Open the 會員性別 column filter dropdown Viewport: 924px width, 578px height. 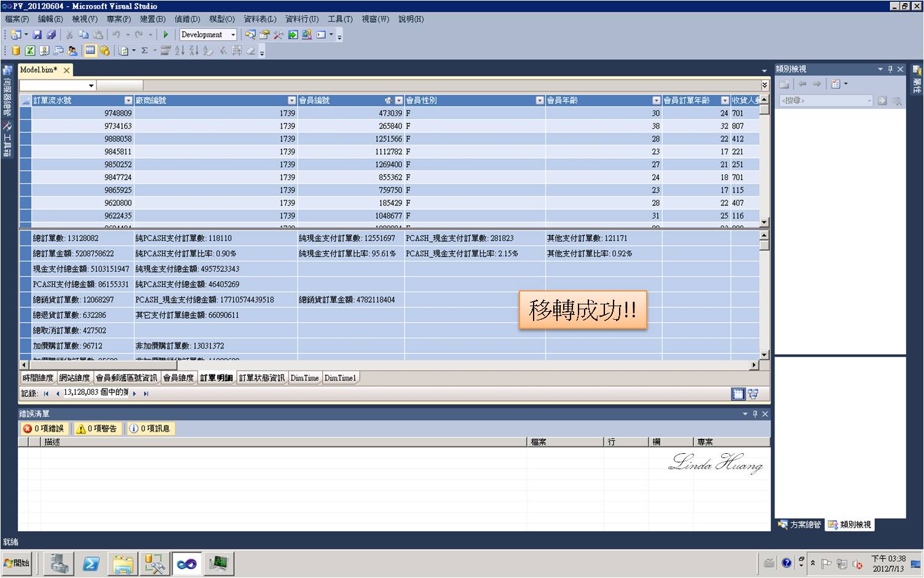tap(540, 100)
